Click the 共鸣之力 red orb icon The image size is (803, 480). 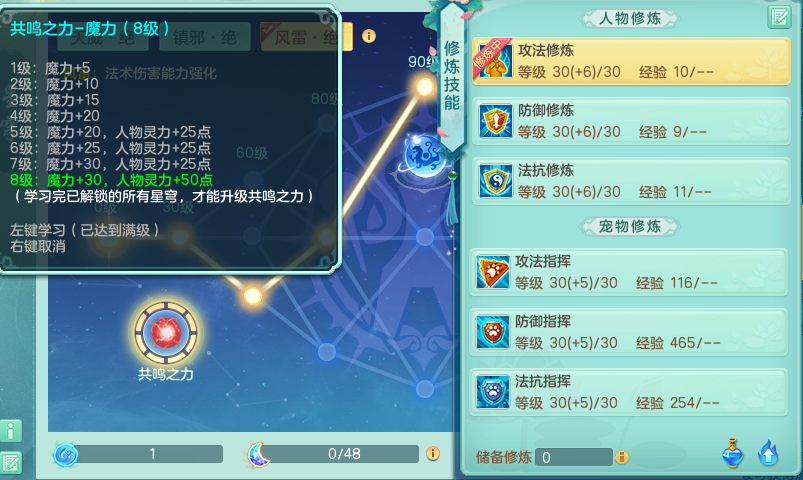tap(166, 333)
